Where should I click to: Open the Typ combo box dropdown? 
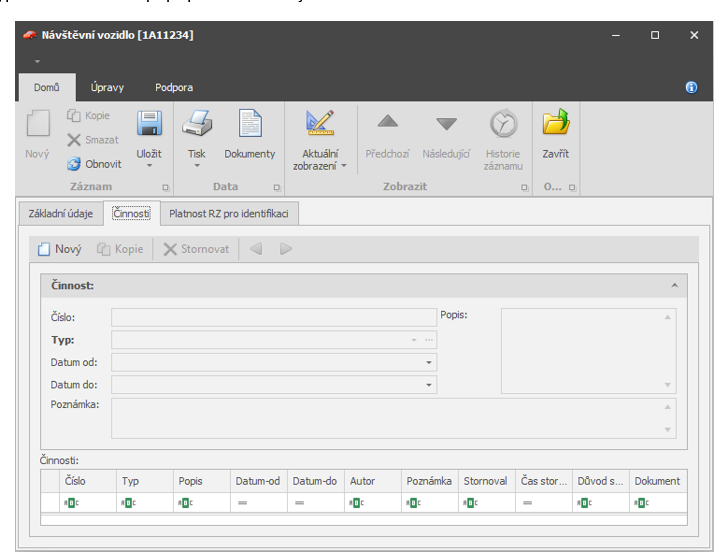[414, 340]
